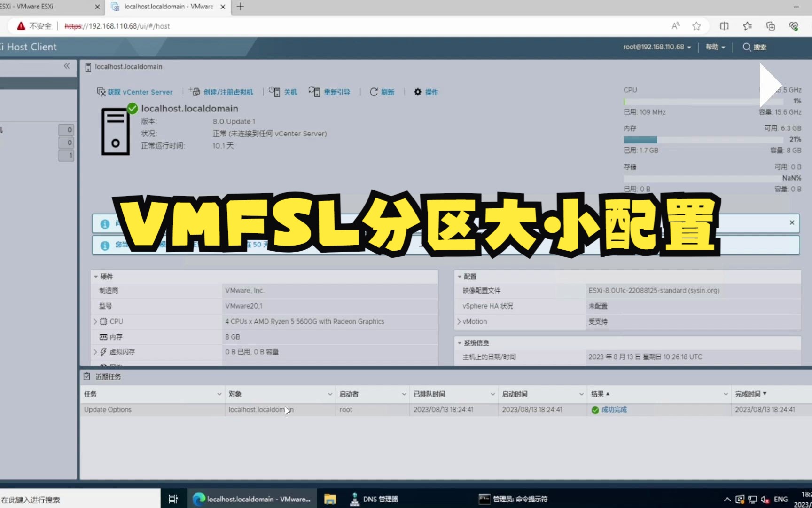Open Edge localhost.localdomain taskbar item
812x508 pixels.
pyautogui.click(x=252, y=499)
